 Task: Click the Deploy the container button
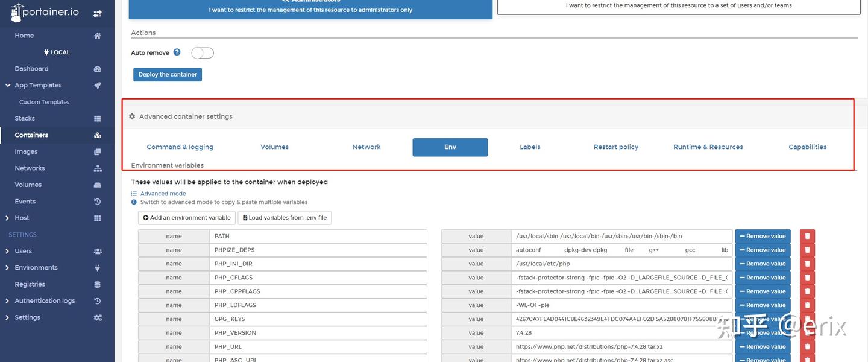tap(168, 74)
